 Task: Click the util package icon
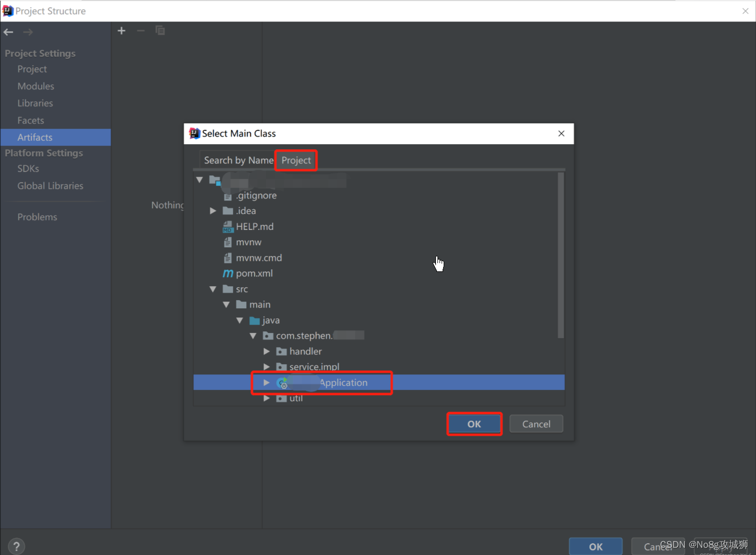[281, 398]
